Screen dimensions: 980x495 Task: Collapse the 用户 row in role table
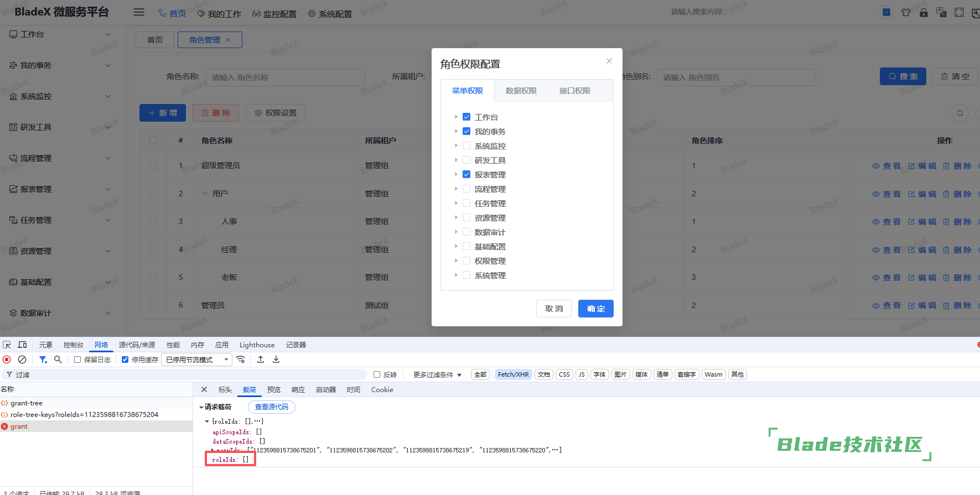[x=205, y=194]
